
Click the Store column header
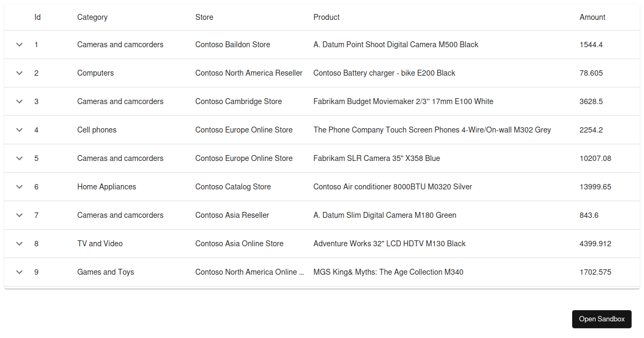pyautogui.click(x=204, y=17)
